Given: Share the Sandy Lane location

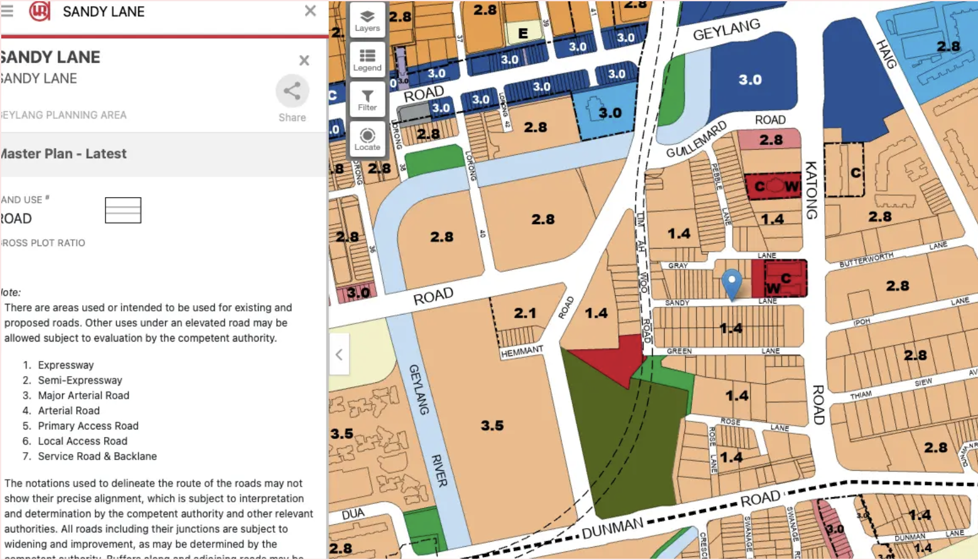Looking at the screenshot, I should [292, 99].
